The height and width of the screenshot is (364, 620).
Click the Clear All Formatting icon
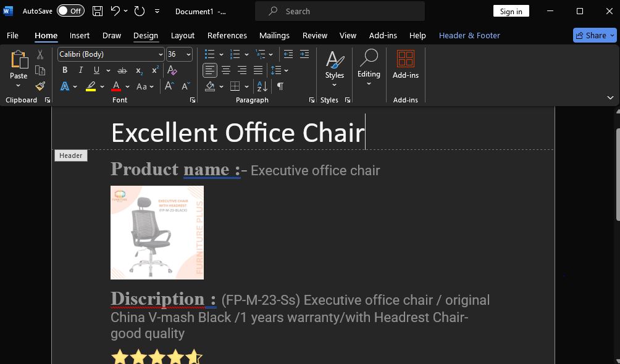point(172,70)
